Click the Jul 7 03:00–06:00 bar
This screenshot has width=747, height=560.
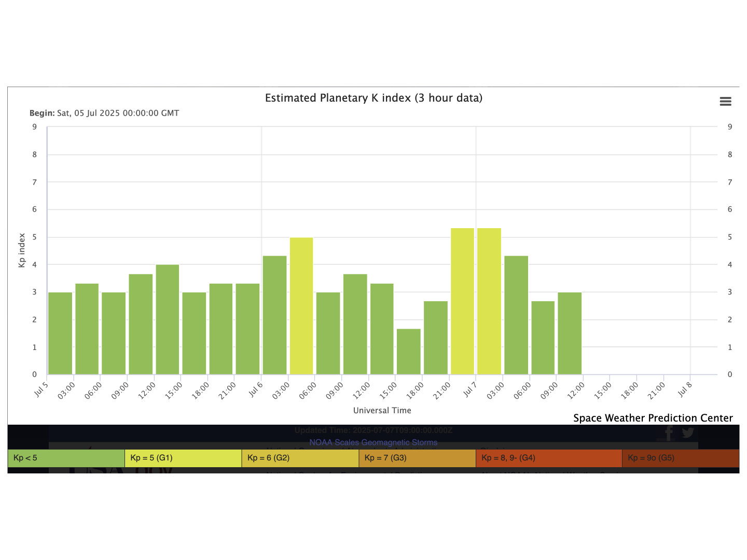tap(516, 315)
